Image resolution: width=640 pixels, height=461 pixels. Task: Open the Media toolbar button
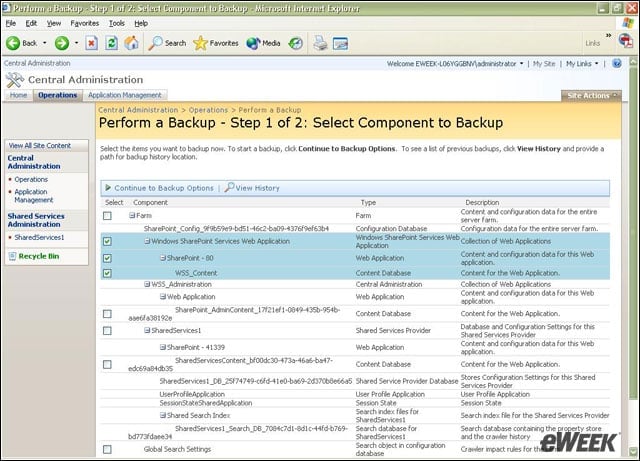click(263, 43)
